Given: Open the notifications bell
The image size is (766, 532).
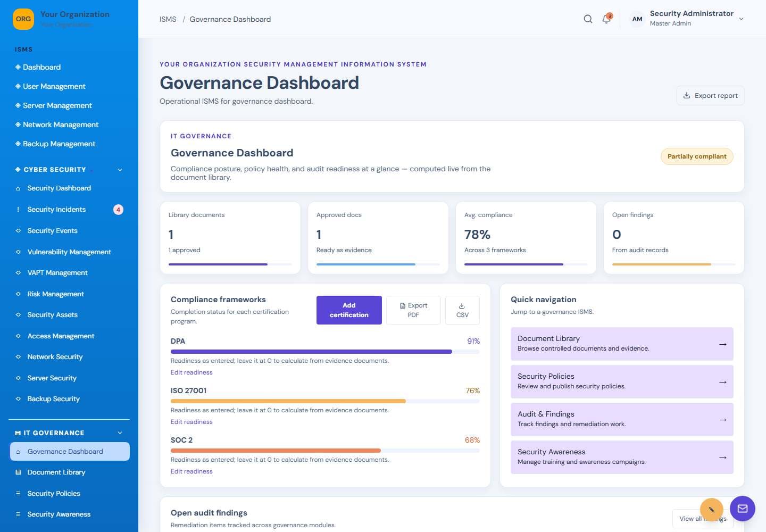Looking at the screenshot, I should tap(606, 19).
